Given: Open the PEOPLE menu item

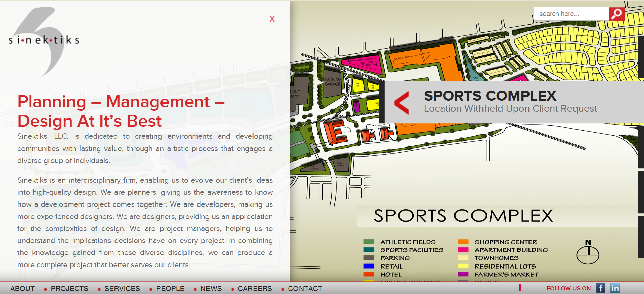Looking at the screenshot, I should [x=170, y=288].
